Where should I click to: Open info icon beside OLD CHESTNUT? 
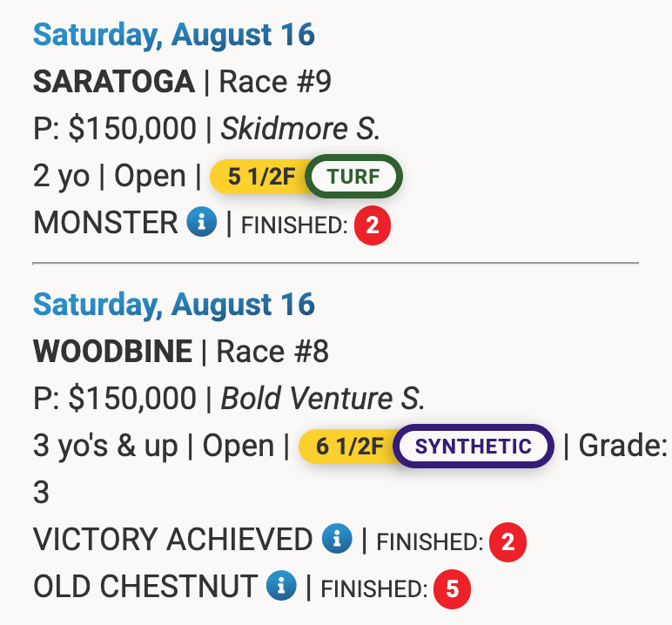tap(281, 585)
